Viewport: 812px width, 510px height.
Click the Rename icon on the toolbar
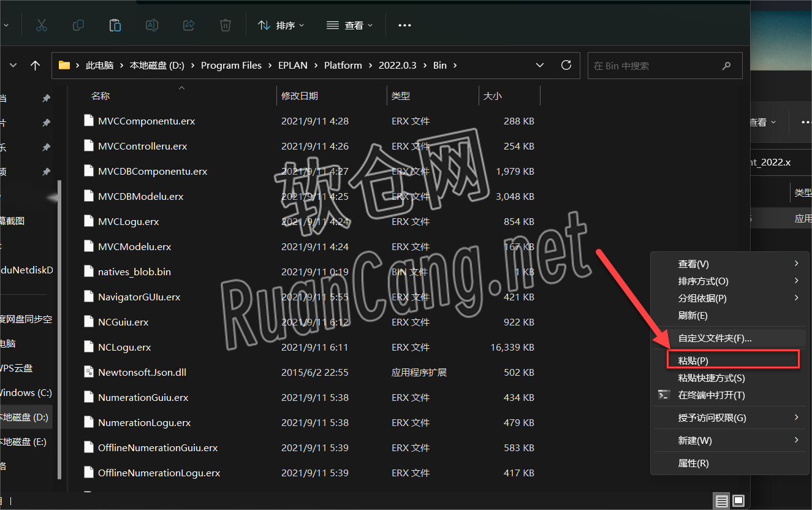tap(151, 25)
